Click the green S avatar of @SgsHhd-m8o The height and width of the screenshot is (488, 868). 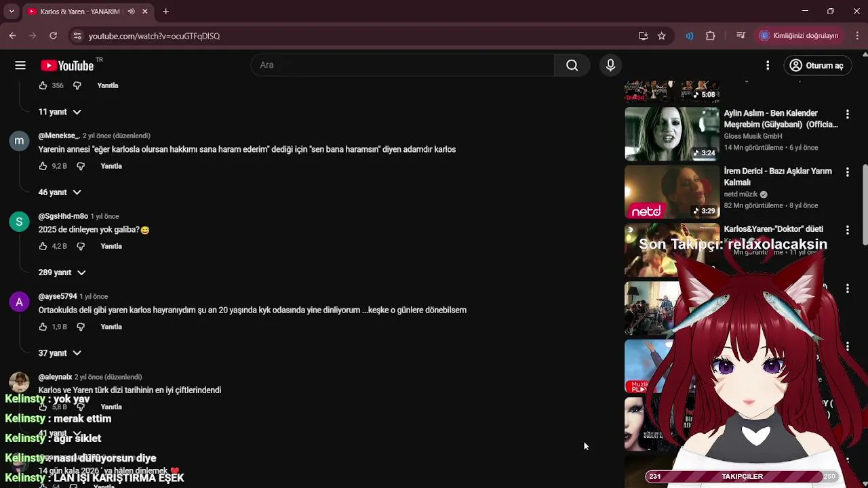pyautogui.click(x=19, y=222)
